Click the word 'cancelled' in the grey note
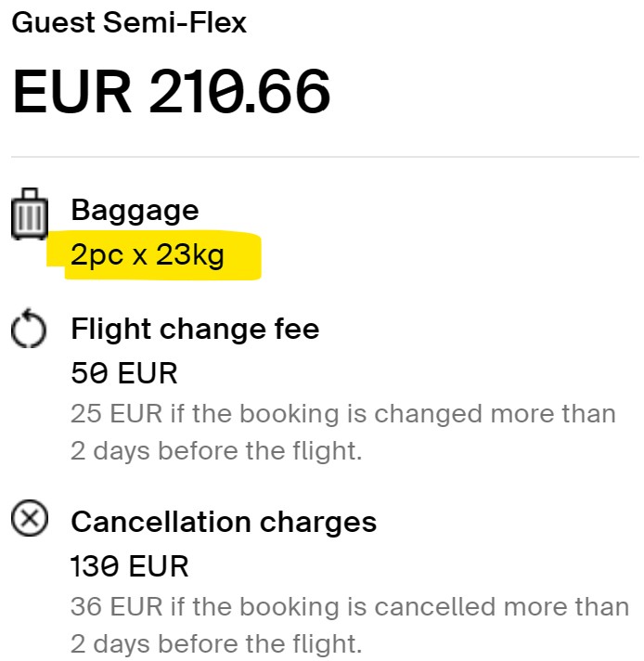The image size is (644, 661). [x=434, y=607]
